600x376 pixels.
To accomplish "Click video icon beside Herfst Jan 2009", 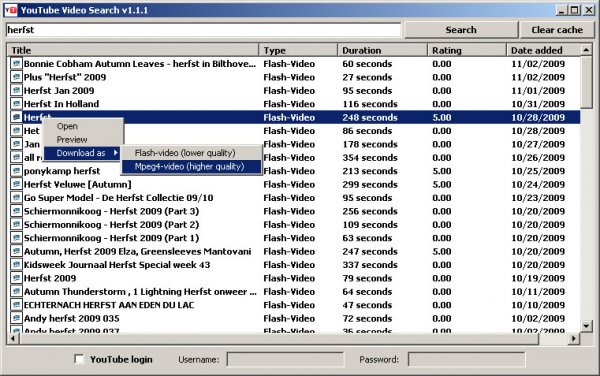I will (x=16, y=90).
